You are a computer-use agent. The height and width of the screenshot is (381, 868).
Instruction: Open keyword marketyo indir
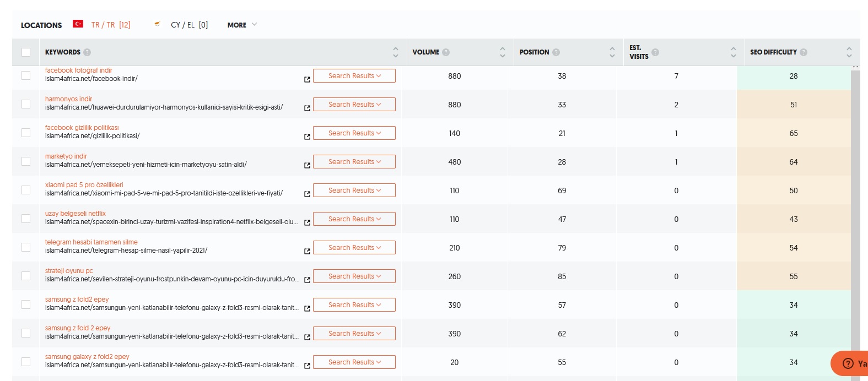pyautogui.click(x=66, y=156)
